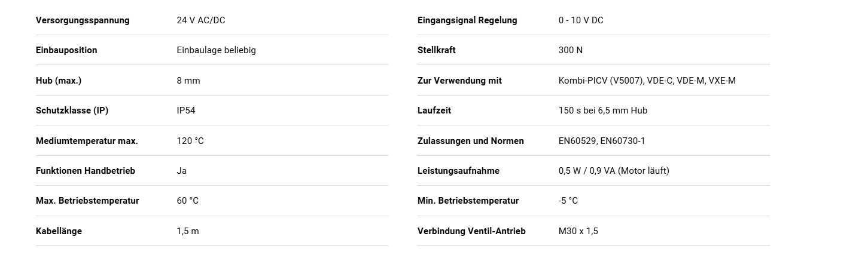Click the Laufzeit label
868x264 pixels.
pos(434,110)
